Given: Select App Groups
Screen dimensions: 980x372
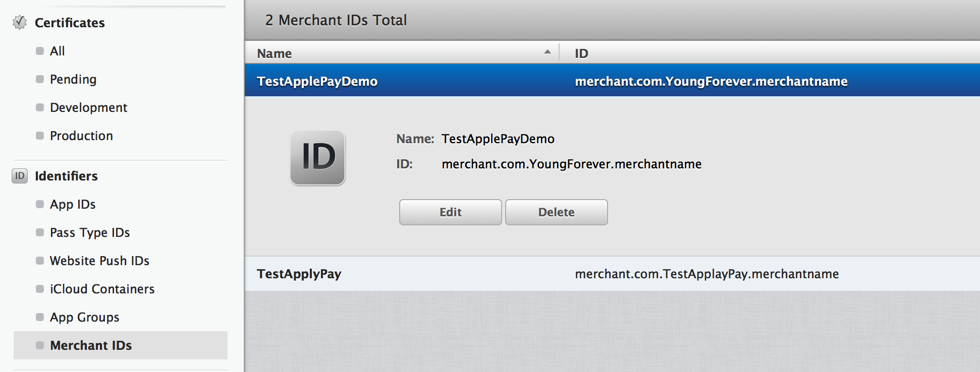Looking at the screenshot, I should click(x=84, y=317).
